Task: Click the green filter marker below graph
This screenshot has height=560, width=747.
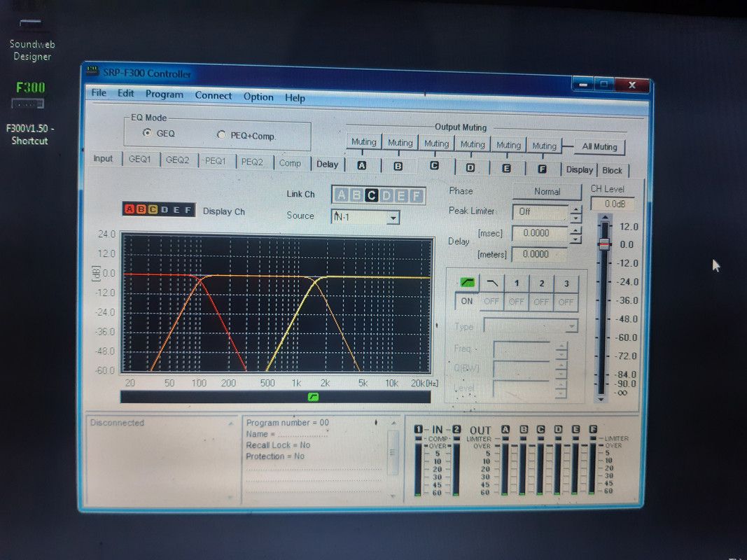Action: (x=313, y=397)
